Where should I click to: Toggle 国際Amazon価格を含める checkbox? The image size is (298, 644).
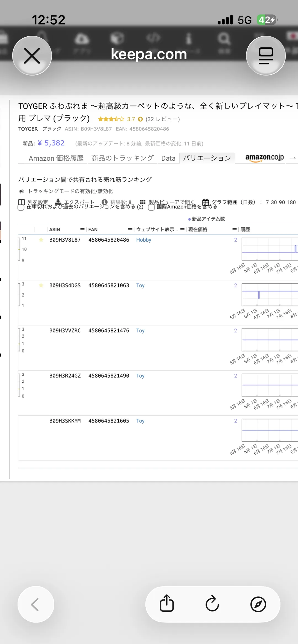coord(151,208)
